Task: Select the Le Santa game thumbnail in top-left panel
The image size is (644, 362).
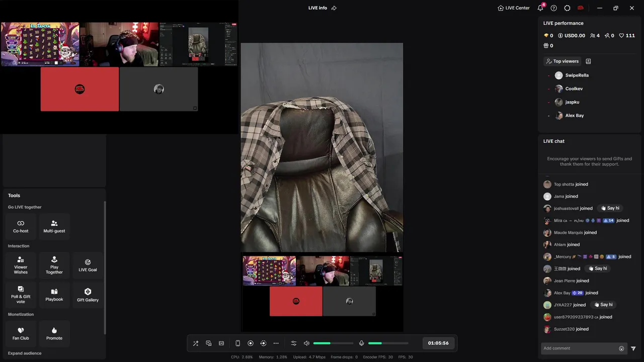Action: (40, 44)
